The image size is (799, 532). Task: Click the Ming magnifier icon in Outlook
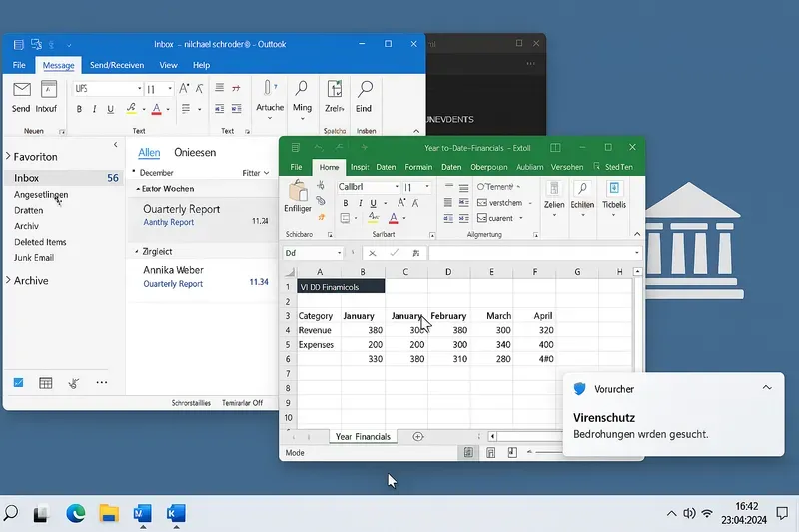click(x=302, y=89)
